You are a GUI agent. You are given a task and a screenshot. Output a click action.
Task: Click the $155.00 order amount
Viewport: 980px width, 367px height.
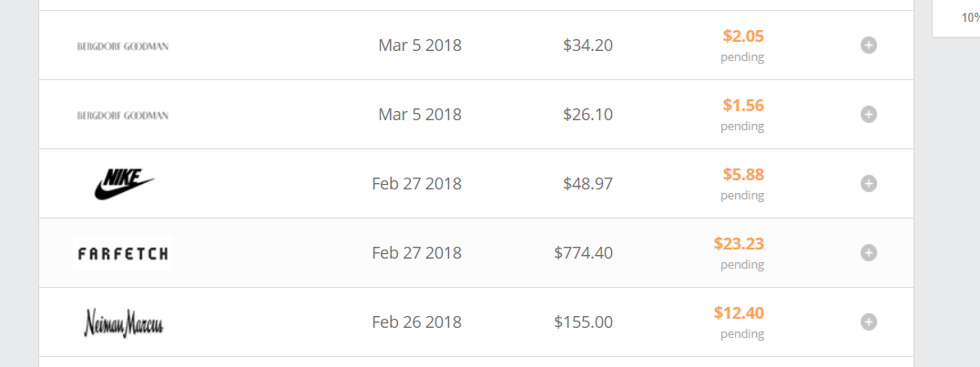click(x=583, y=322)
